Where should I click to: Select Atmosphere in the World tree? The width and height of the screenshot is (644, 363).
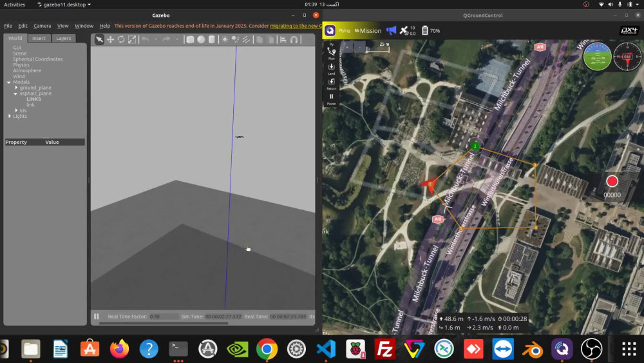[x=26, y=71]
